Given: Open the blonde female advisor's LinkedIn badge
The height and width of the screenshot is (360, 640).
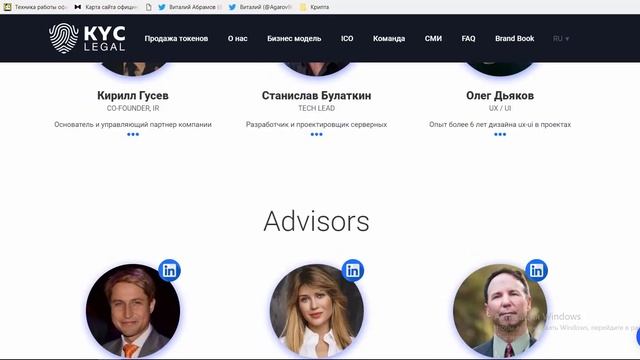Looking at the screenshot, I should point(353,270).
